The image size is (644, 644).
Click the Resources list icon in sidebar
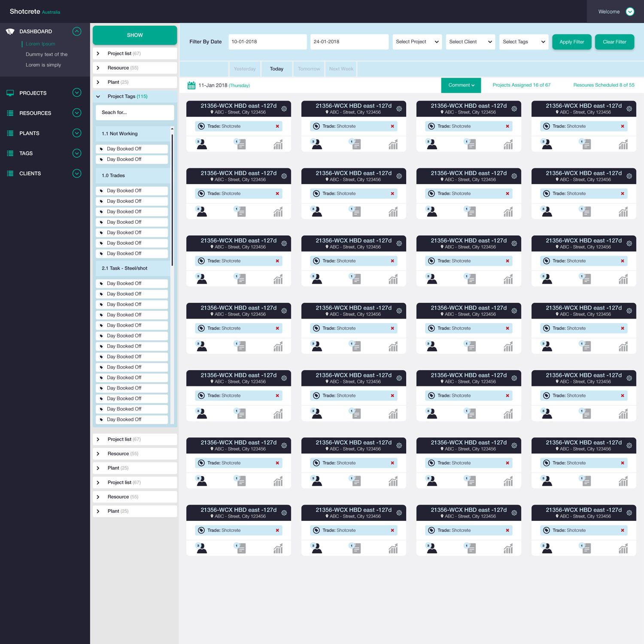pyautogui.click(x=10, y=113)
